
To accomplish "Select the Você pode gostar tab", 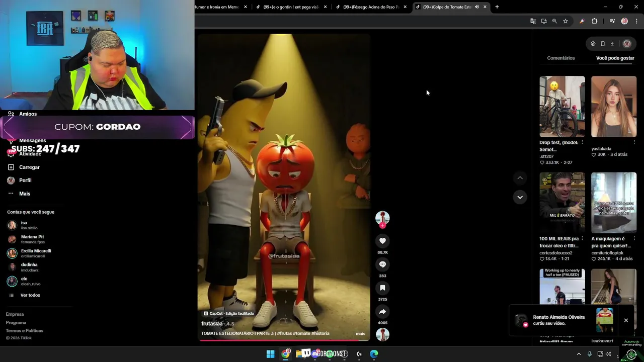I will 615,58.
